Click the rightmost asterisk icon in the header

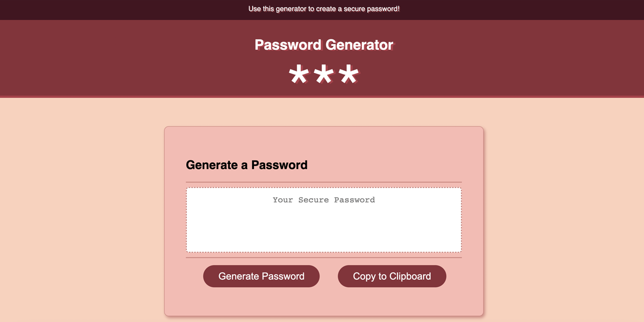[350, 73]
